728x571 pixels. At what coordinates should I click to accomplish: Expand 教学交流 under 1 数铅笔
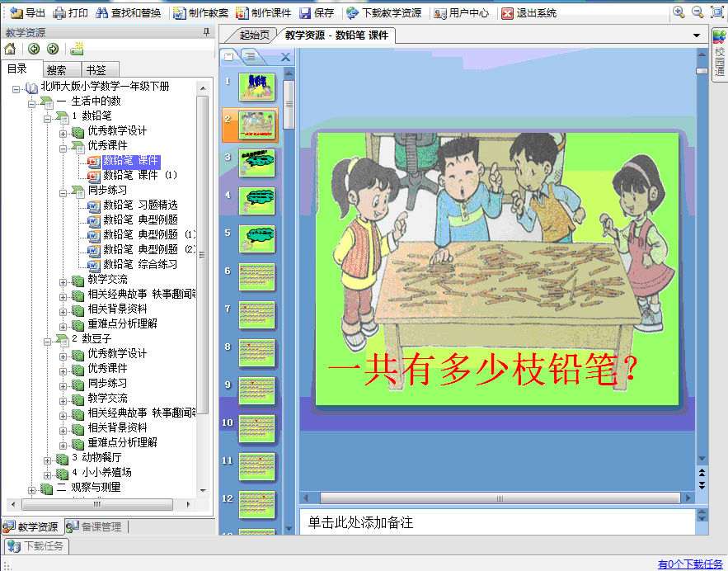click(63, 281)
